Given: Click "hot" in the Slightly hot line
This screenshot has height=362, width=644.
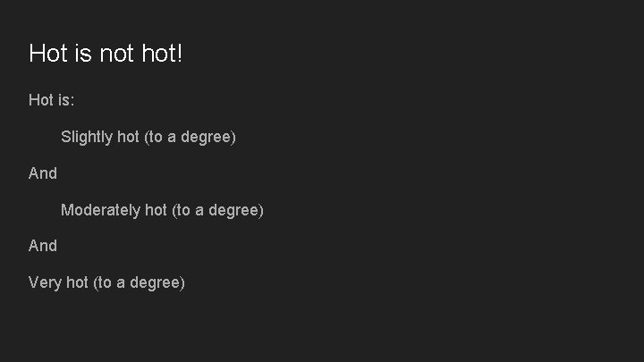Looking at the screenshot, I should [128, 137].
